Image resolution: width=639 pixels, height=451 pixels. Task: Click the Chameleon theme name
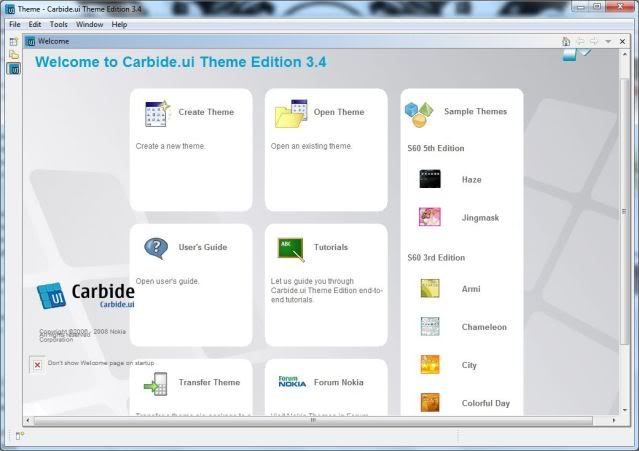pyautogui.click(x=484, y=327)
